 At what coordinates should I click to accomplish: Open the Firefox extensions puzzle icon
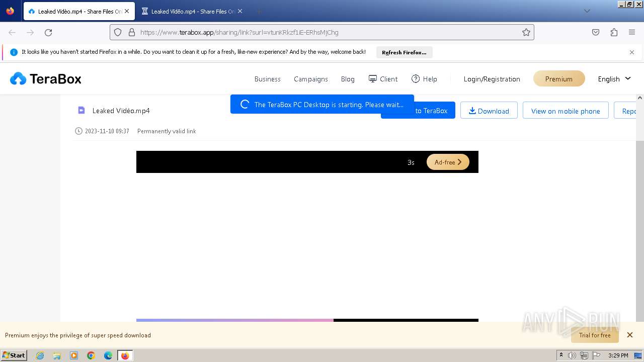click(614, 32)
